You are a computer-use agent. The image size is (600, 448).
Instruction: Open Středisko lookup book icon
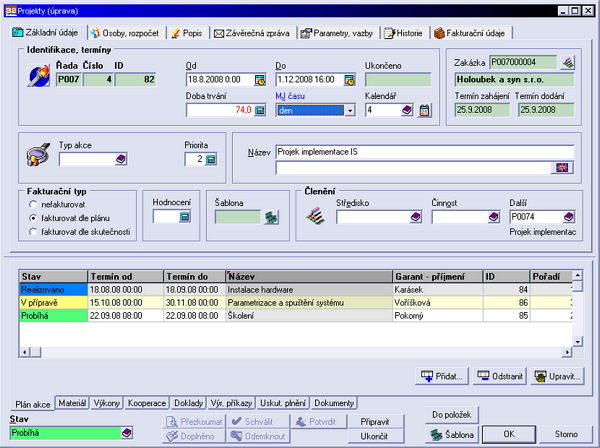(x=416, y=217)
